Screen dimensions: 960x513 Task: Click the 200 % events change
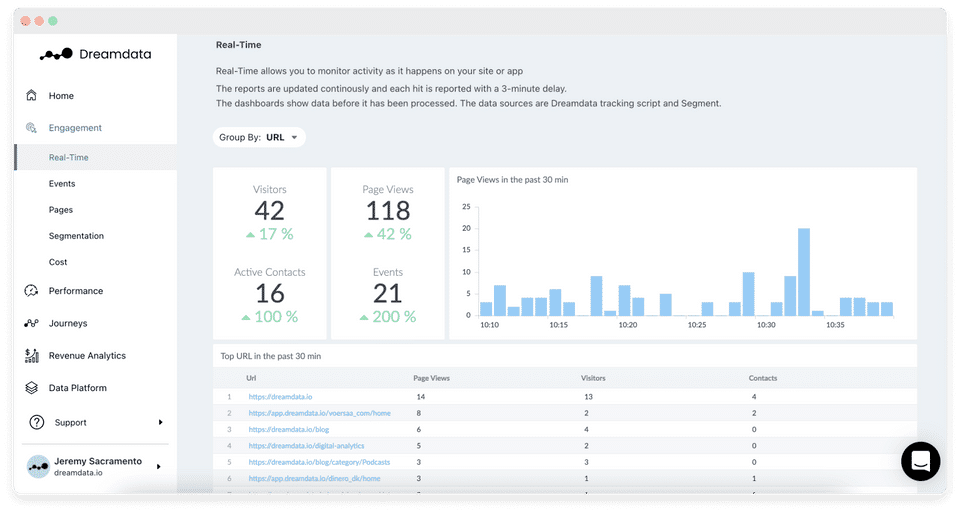388,317
